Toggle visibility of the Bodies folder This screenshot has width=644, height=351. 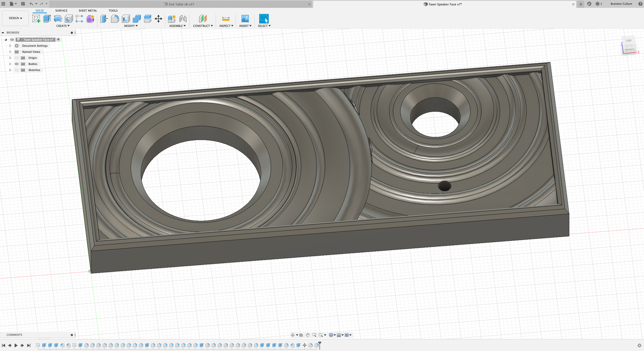pyautogui.click(x=16, y=64)
